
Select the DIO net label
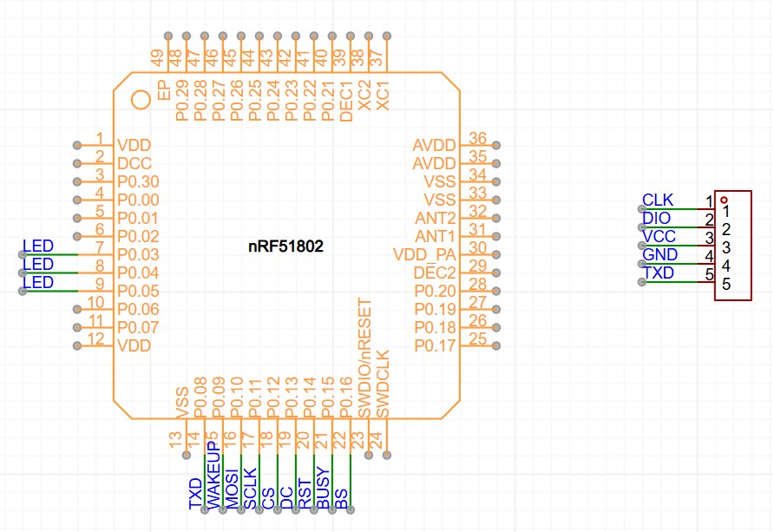click(657, 219)
